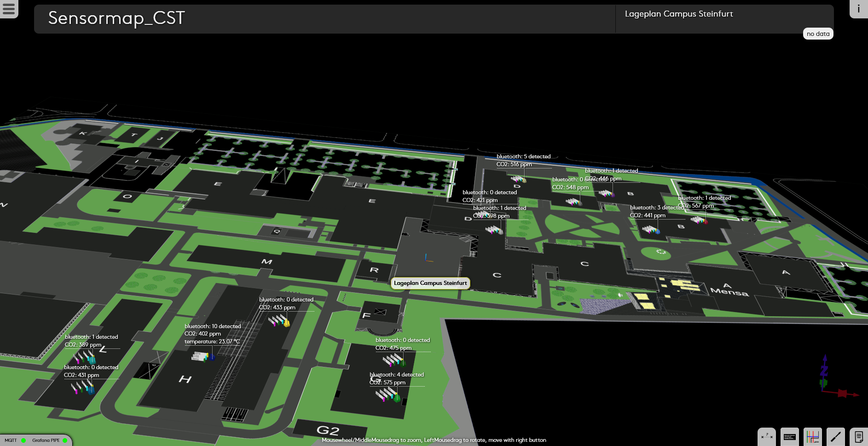The width and height of the screenshot is (868, 446).
Task: Click the 'no data' badge
Action: click(818, 34)
